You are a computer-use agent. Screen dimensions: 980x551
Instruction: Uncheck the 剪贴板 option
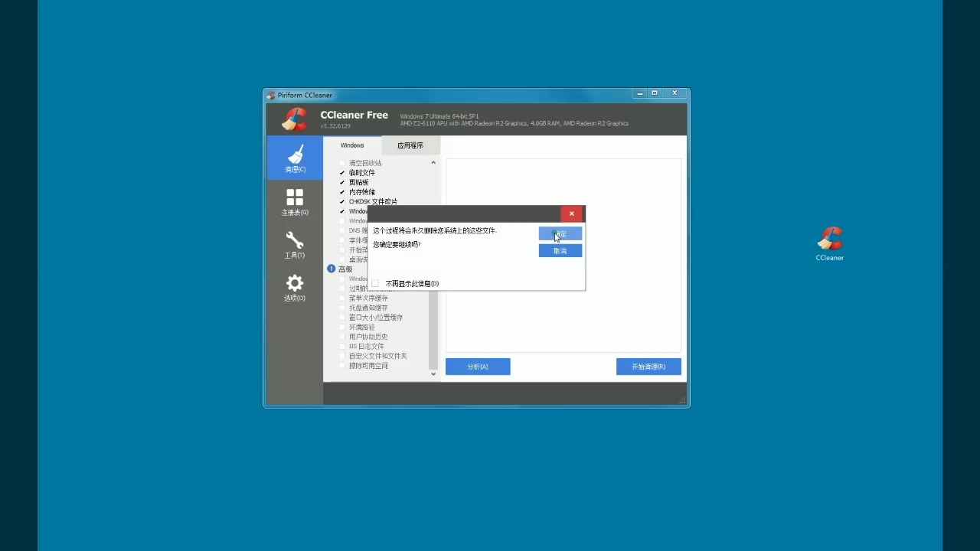tap(342, 182)
